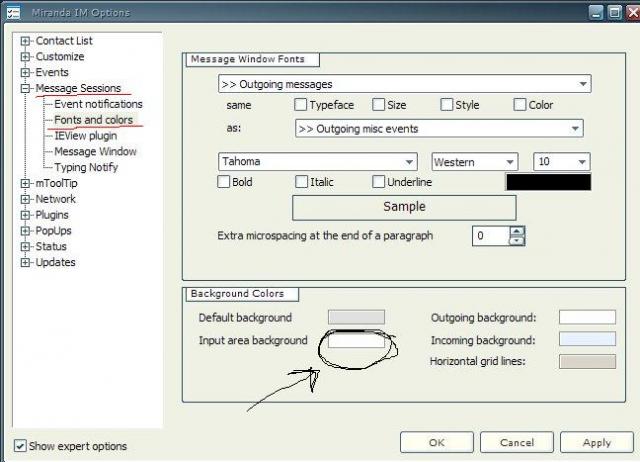This screenshot has width=640, height=462.
Task: Click the black font color swatch
Action: [x=548, y=182]
